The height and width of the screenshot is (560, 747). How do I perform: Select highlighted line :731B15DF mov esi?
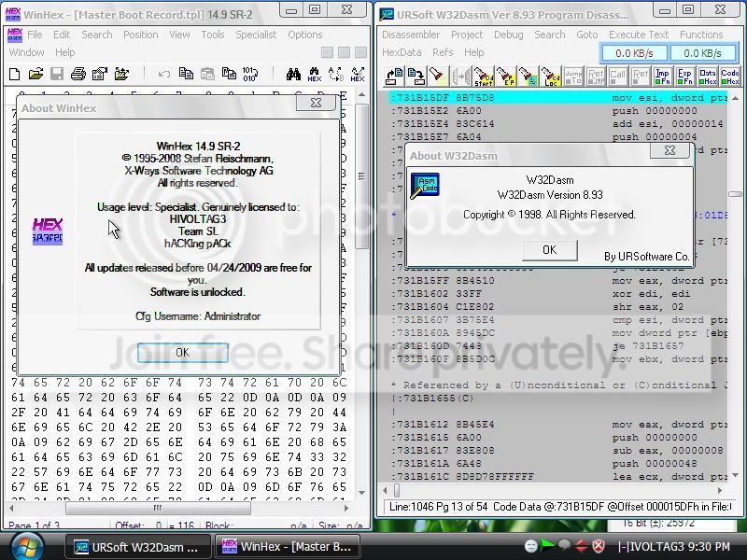click(558, 98)
